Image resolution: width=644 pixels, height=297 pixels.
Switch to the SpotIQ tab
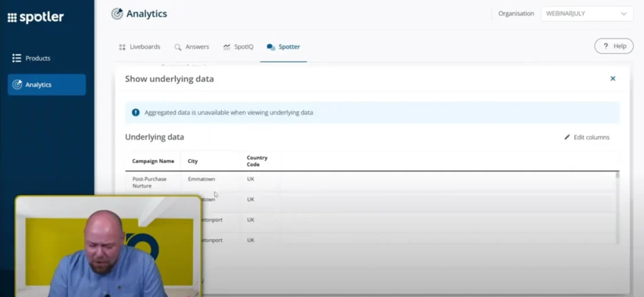238,47
